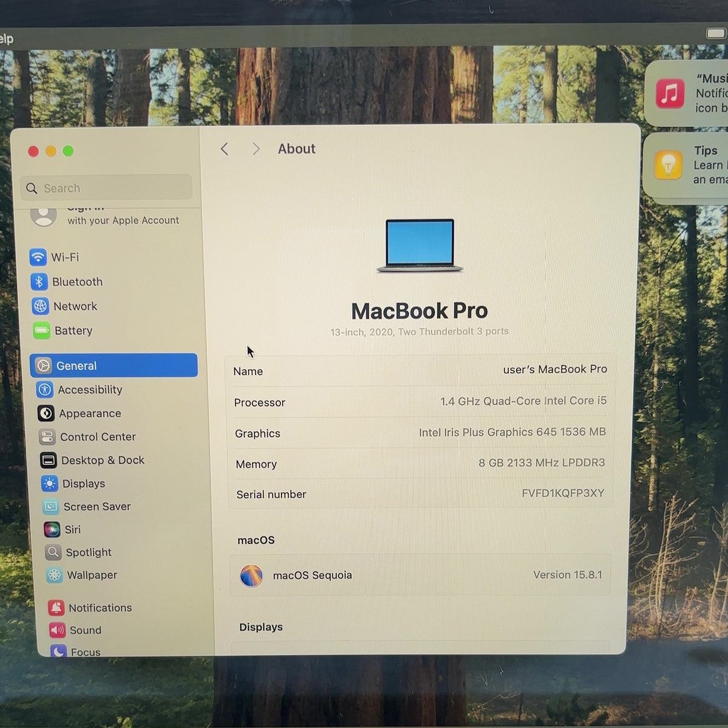This screenshot has width=728, height=728.
Task: Click the user's MacBook Pro name field
Action: coord(420,370)
